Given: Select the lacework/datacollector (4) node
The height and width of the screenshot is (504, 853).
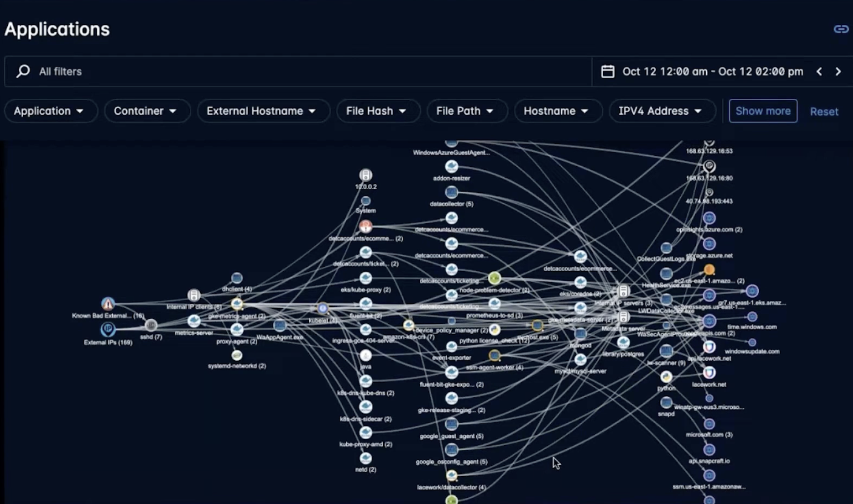Looking at the screenshot, I should 451,475.
